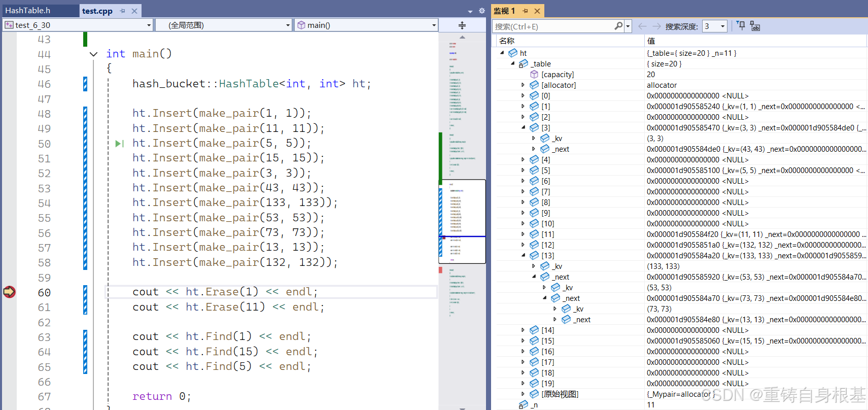The image size is (868, 410).
Task: Select the [11] bucket row
Action: 680,234
